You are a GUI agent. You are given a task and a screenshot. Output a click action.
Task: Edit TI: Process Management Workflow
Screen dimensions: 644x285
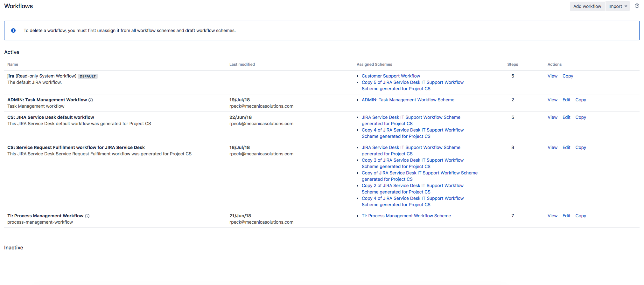[566, 216]
